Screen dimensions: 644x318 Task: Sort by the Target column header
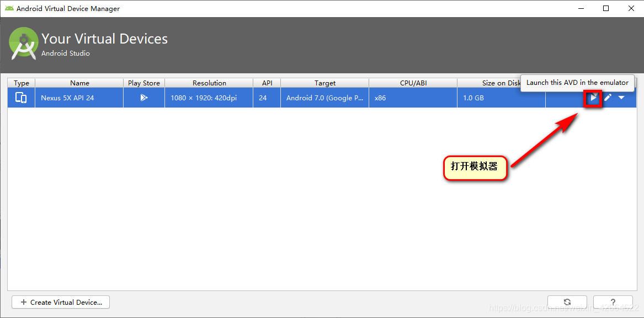click(x=325, y=83)
